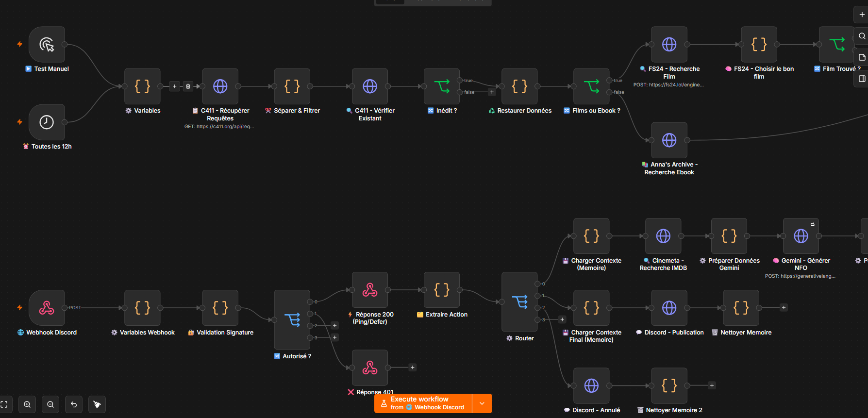This screenshot has width=868, height=418.
Task: Open the C411 - Récupérer Requêtes HTTP node
Action: (x=220, y=86)
